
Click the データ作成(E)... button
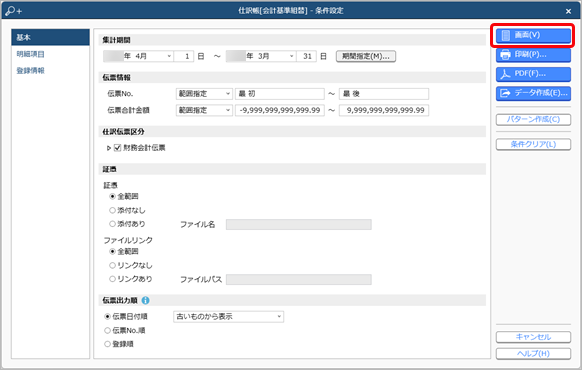pyautogui.click(x=533, y=93)
